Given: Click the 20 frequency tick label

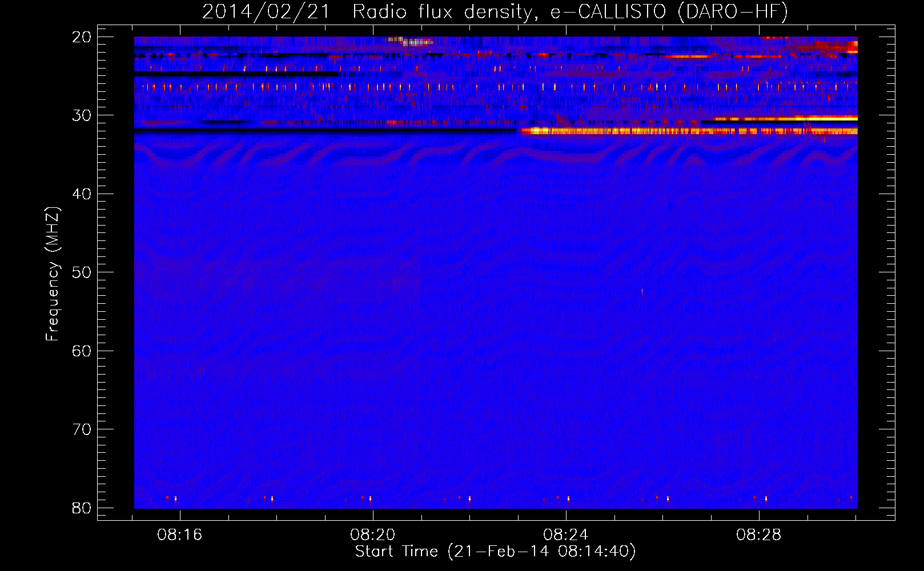Looking at the screenshot, I should tap(82, 37).
